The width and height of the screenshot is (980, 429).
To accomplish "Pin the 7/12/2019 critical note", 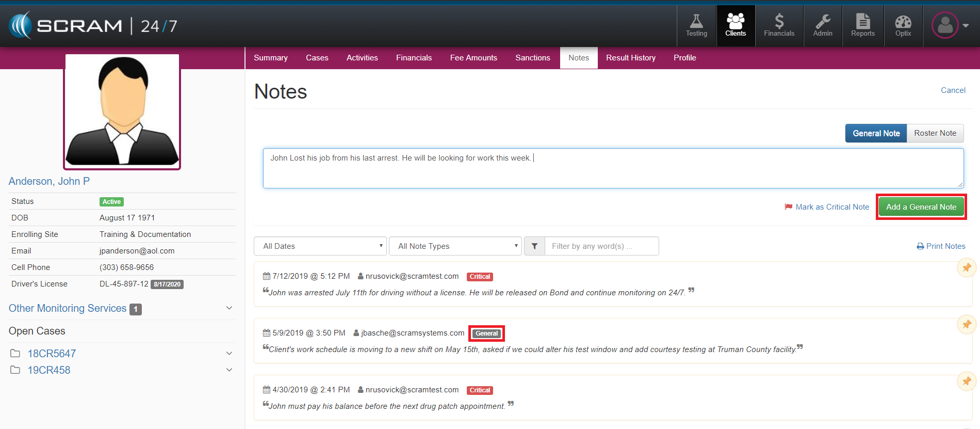I will 966,267.
